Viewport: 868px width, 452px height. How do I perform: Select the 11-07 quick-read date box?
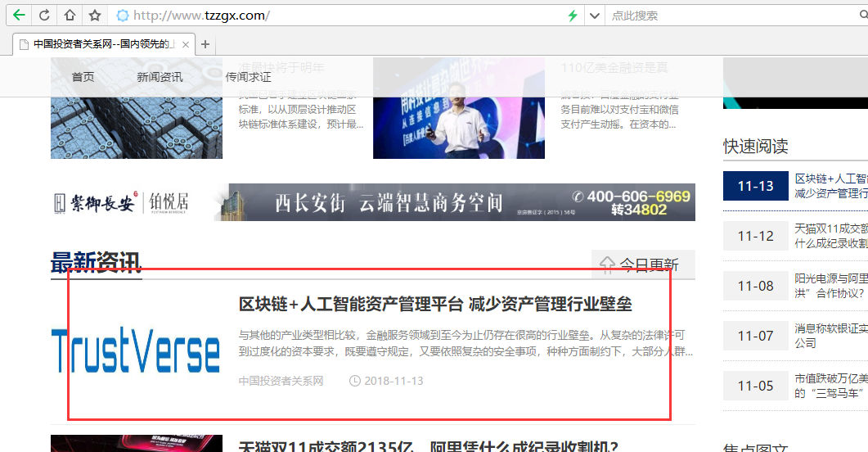pyautogui.click(x=756, y=336)
